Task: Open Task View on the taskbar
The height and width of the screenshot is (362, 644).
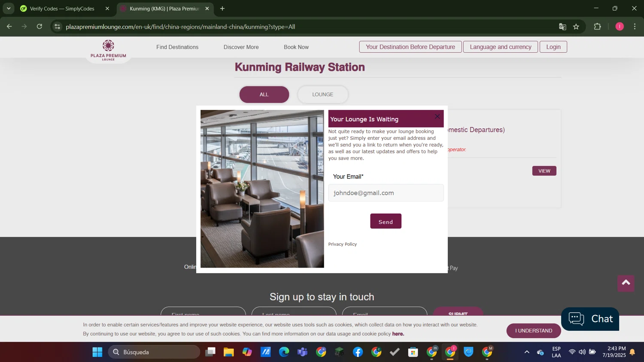Action: tap(210, 352)
